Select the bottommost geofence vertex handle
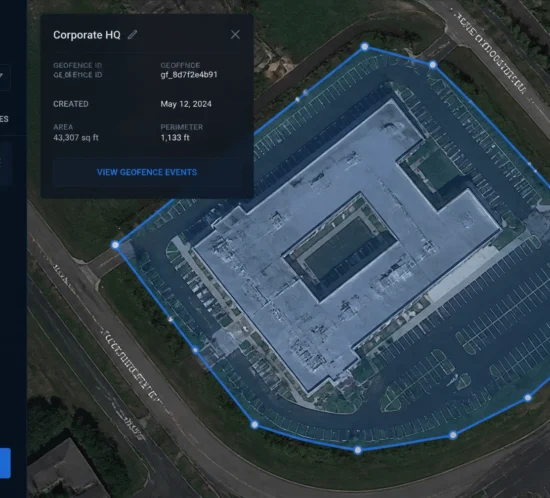This screenshot has width=550, height=498. 357,450
